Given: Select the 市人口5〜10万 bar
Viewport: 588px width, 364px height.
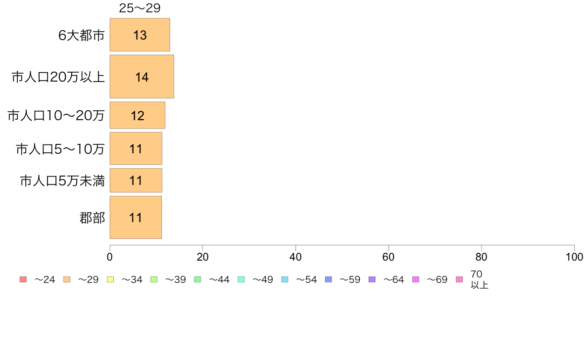Looking at the screenshot, I should tap(136, 148).
